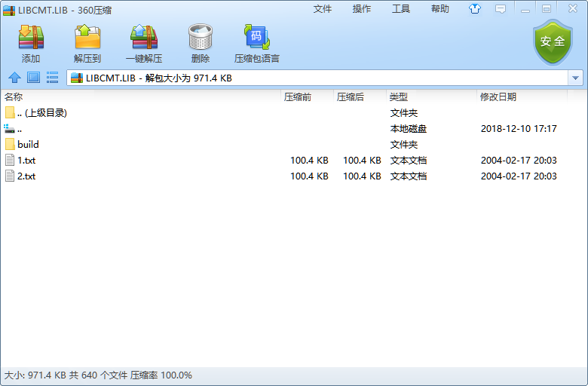588x386 pixels.
Task: Click the 文本文档 type of 2.txt
Action: (x=409, y=176)
